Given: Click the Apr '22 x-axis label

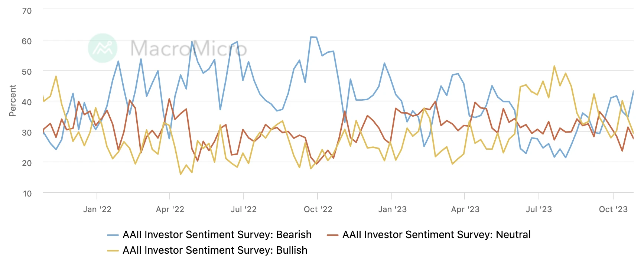Looking at the screenshot, I should pos(170,210).
